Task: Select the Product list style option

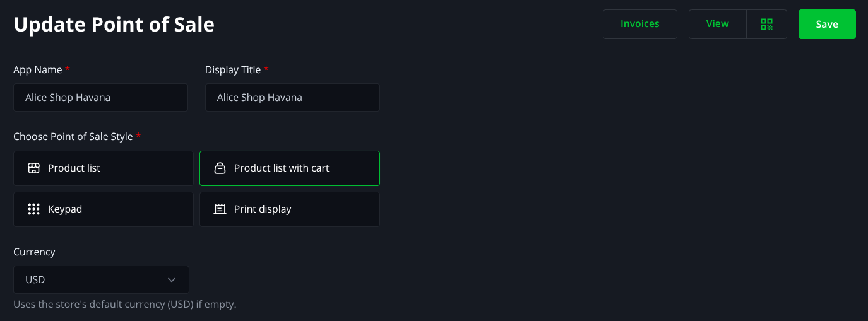Action: (x=104, y=168)
